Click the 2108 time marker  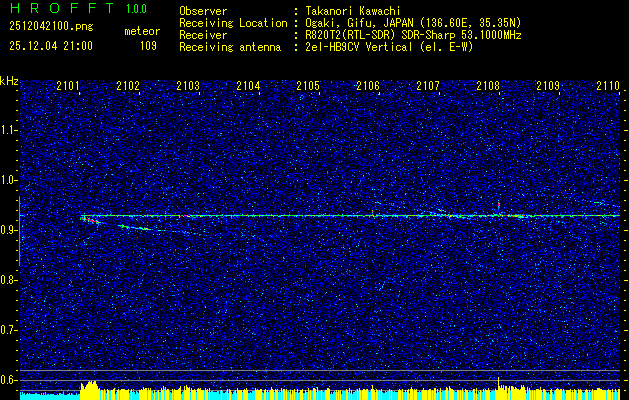click(488, 85)
